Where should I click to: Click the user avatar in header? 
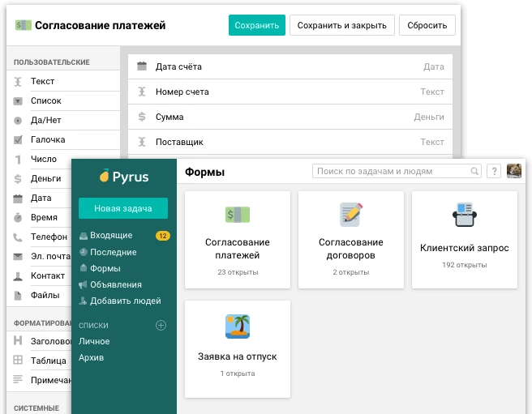514,171
